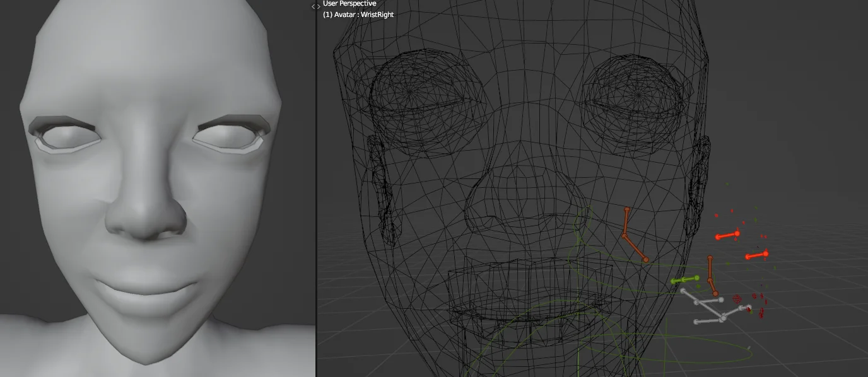Click the red wireframe sphere near gray bones
The width and height of the screenshot is (868, 377).
point(737,299)
